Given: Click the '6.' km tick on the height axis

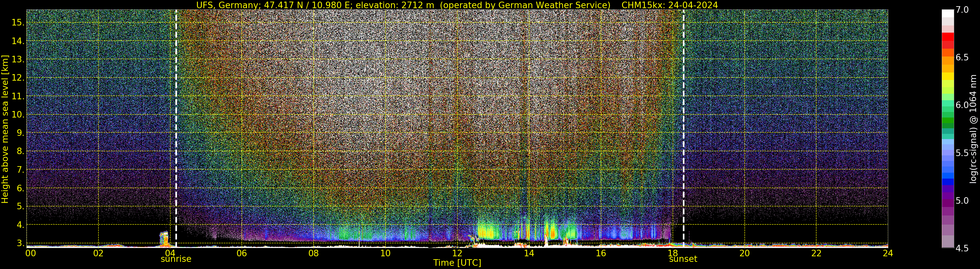Looking at the screenshot, I should (x=20, y=188).
